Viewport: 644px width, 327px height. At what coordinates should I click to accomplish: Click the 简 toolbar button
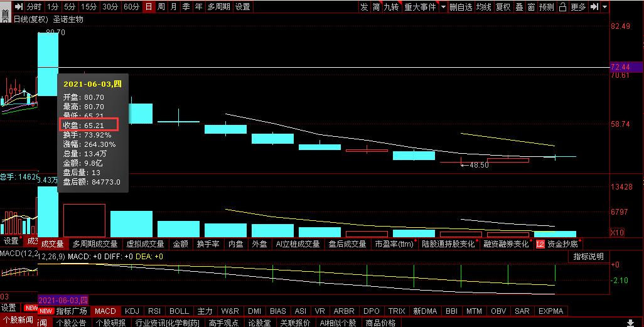(376, 6)
